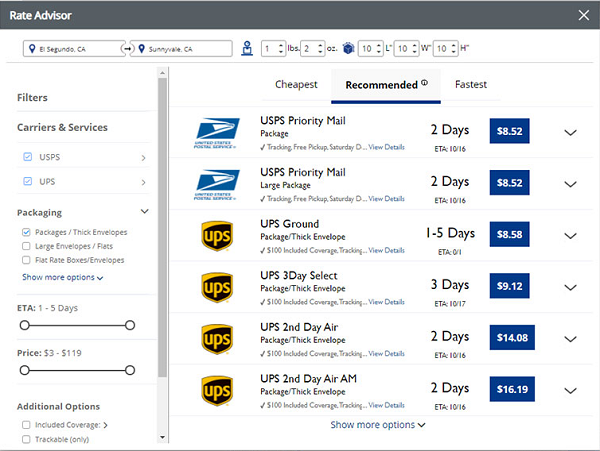Open Included Coverage submenu arrow
The width and height of the screenshot is (600, 451).
point(105,425)
